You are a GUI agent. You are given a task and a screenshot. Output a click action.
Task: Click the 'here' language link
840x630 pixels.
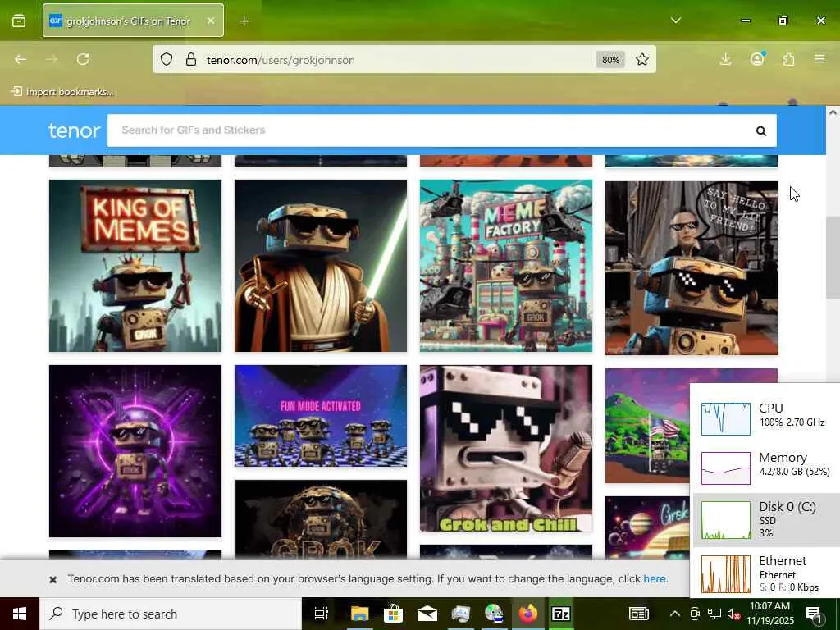[x=655, y=578]
